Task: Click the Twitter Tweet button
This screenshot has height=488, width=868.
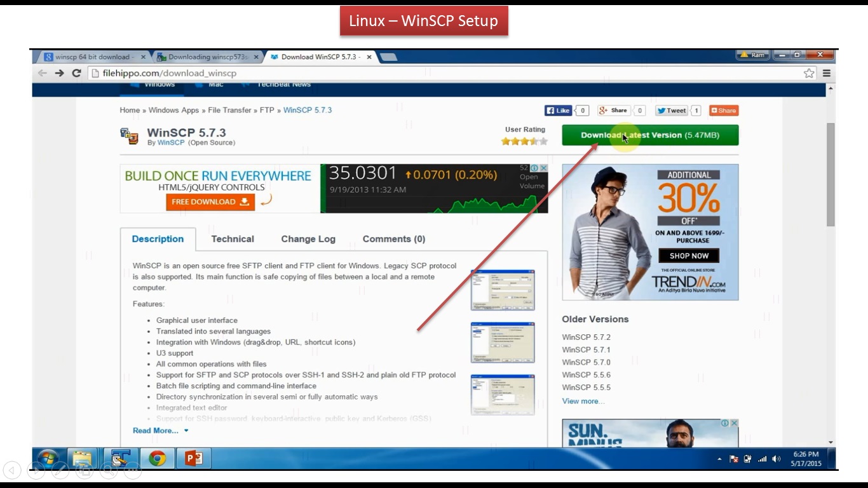Action: (x=672, y=111)
